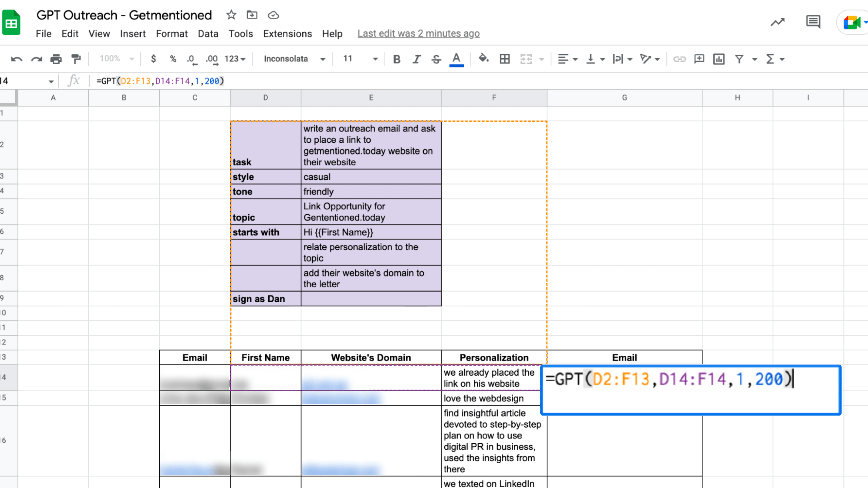The image size is (868, 488).
Task: Insert a chart using toolbar icon
Action: 719,59
